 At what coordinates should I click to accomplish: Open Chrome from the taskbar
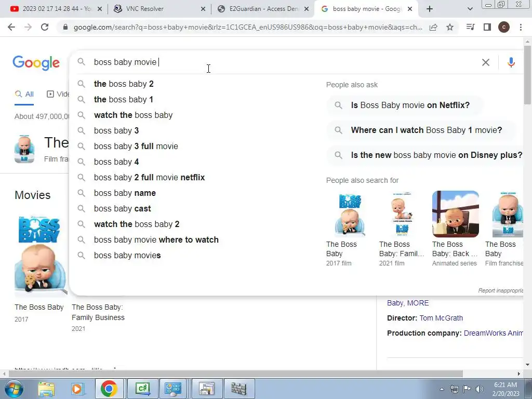(109, 389)
